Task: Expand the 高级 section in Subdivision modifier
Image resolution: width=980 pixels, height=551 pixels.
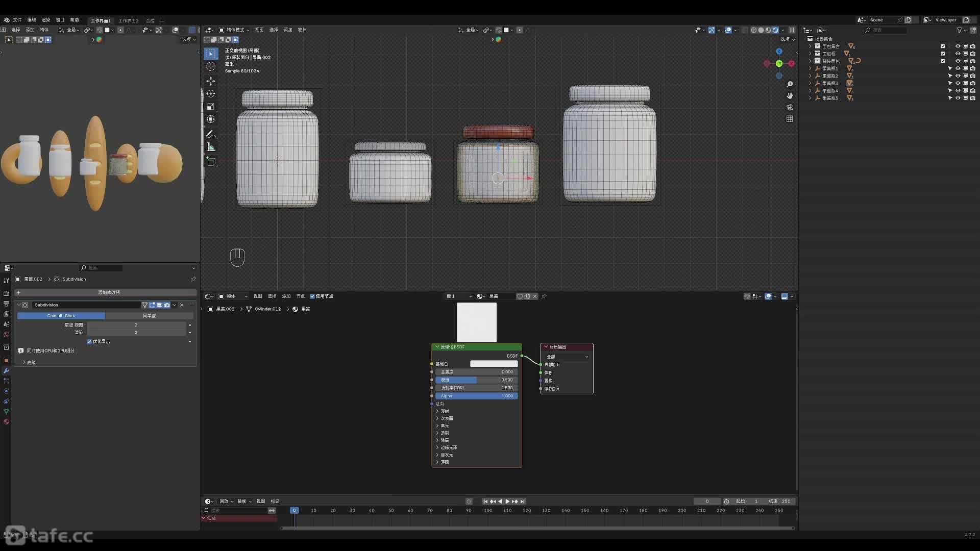Action: pos(24,362)
